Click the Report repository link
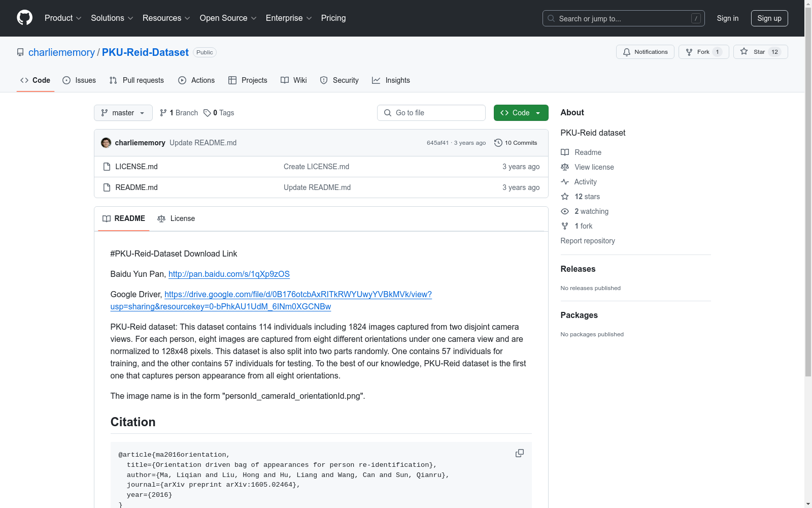This screenshot has width=812, height=508. (588, 241)
